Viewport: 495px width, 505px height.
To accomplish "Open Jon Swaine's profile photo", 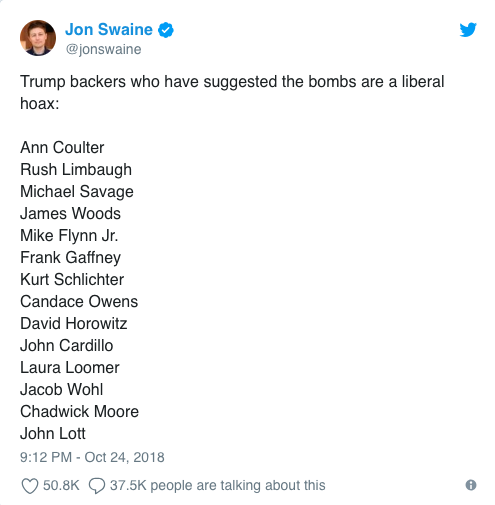I will [38, 38].
